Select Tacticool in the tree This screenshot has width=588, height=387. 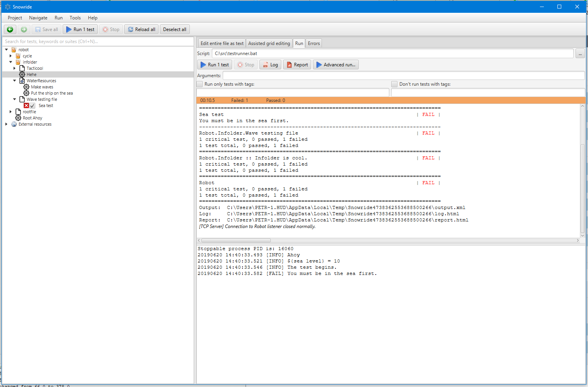(x=35, y=68)
